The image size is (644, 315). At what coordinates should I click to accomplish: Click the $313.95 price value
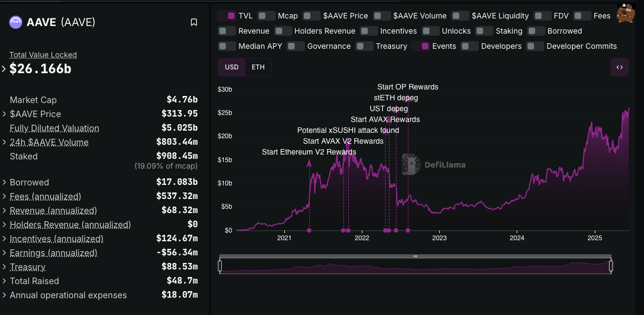point(179,114)
